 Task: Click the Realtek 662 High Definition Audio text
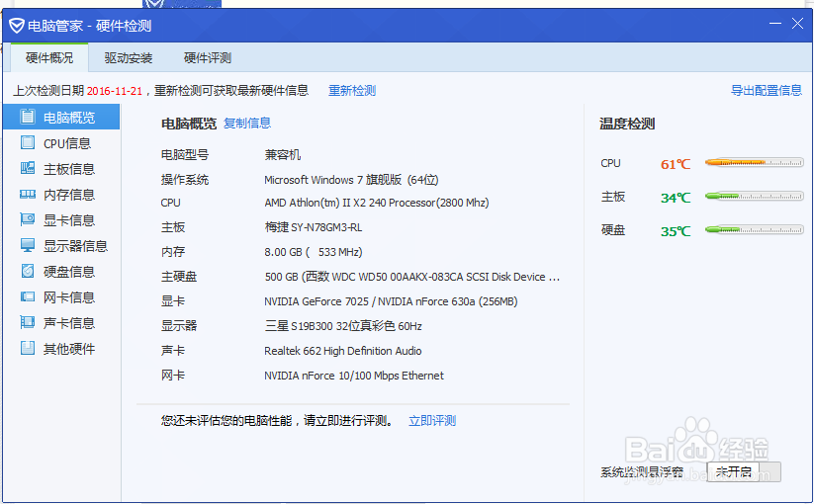[342, 351]
